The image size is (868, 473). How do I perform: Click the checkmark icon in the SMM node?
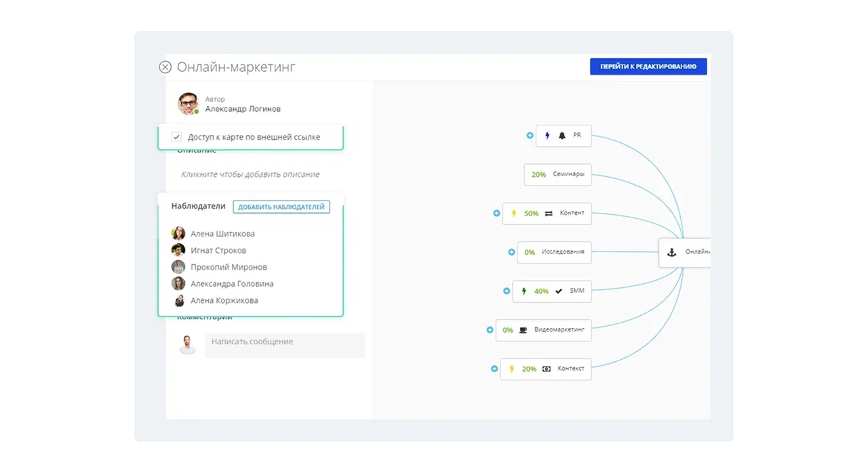(559, 291)
